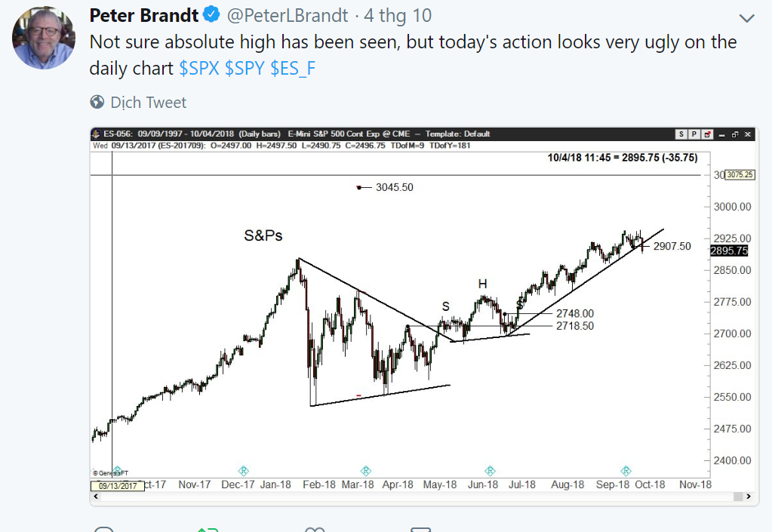Click the Dịch Tweet translate link
Viewport: 772px width, 532px height.
[149, 103]
